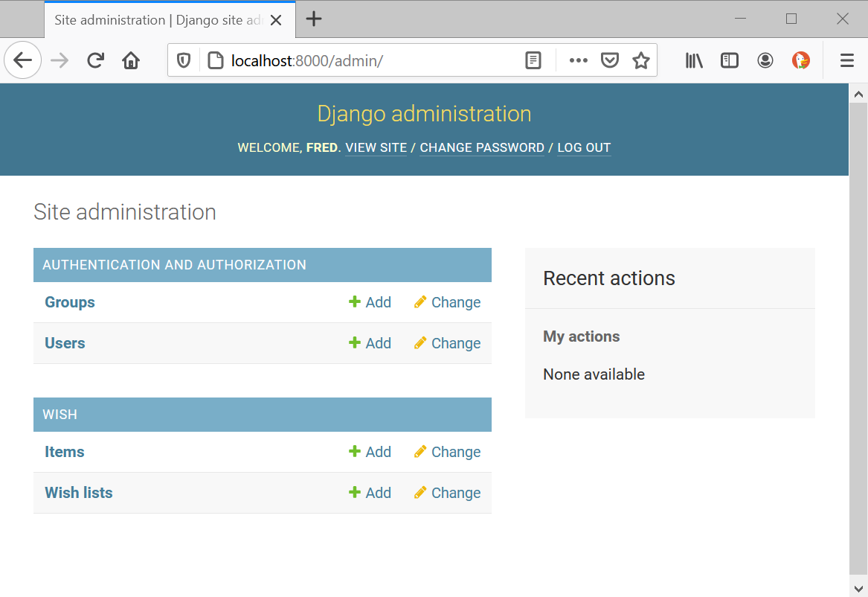This screenshot has height=597, width=868.
Task: Click the vertical scrollbar thumb
Action: 858,339
